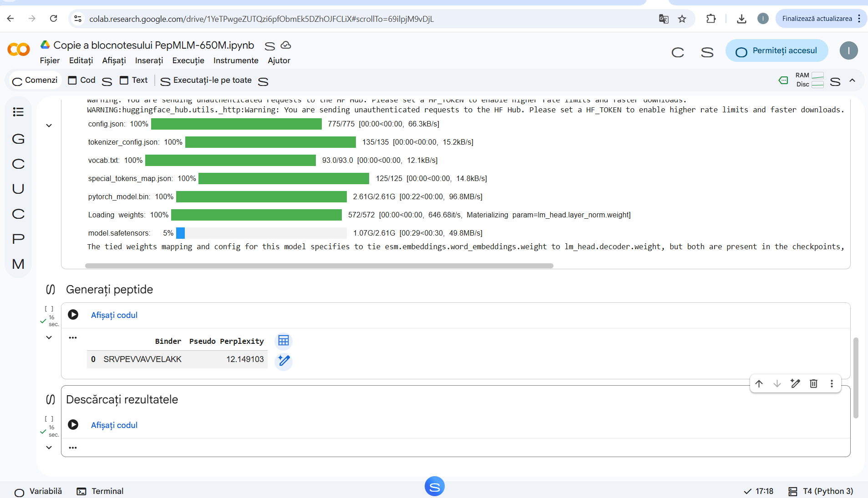
Task: Open the output options dots in the Generați peptide cell
Action: click(73, 337)
